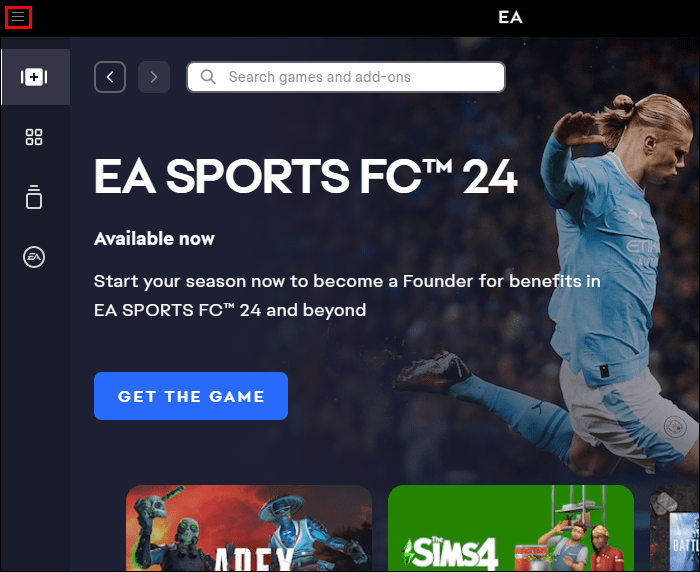Click The Sims 4 logo text

450,552
